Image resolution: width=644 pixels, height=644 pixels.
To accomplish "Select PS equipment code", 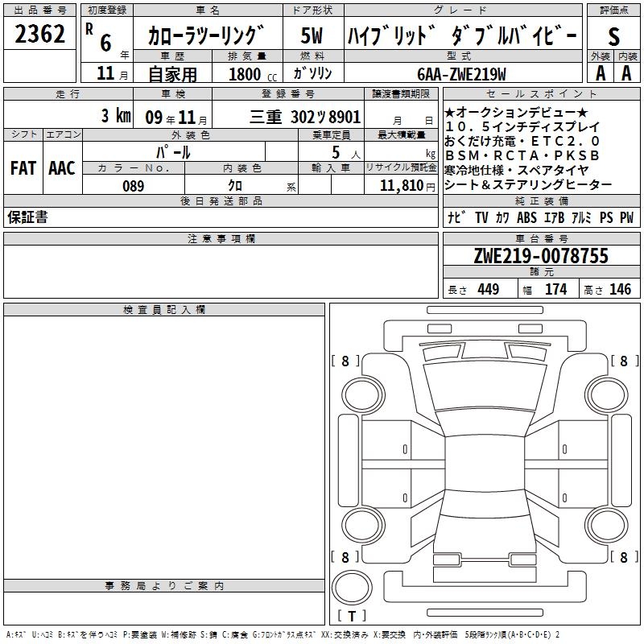I will 606,217.
